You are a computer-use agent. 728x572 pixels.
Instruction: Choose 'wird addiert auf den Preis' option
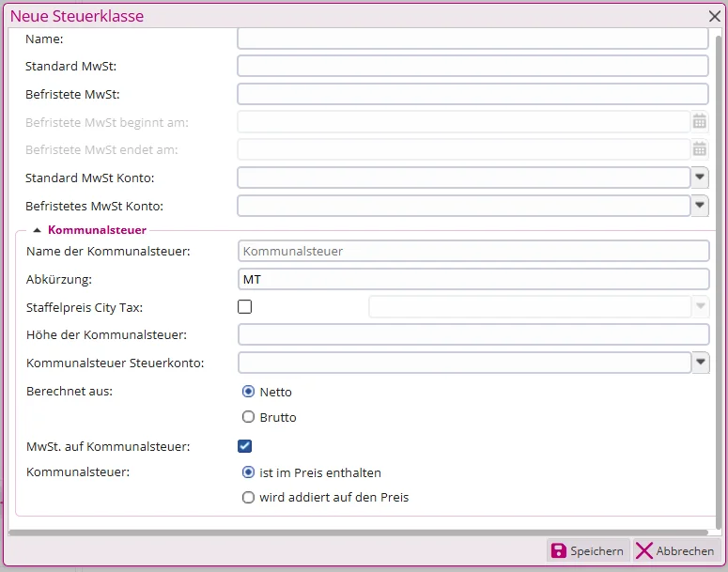(248, 497)
